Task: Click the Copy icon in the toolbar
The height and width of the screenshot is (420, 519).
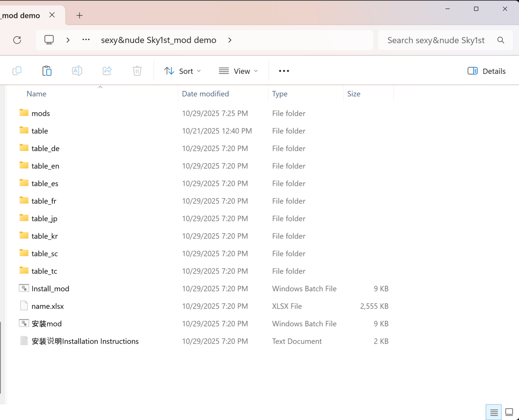Action: click(17, 71)
